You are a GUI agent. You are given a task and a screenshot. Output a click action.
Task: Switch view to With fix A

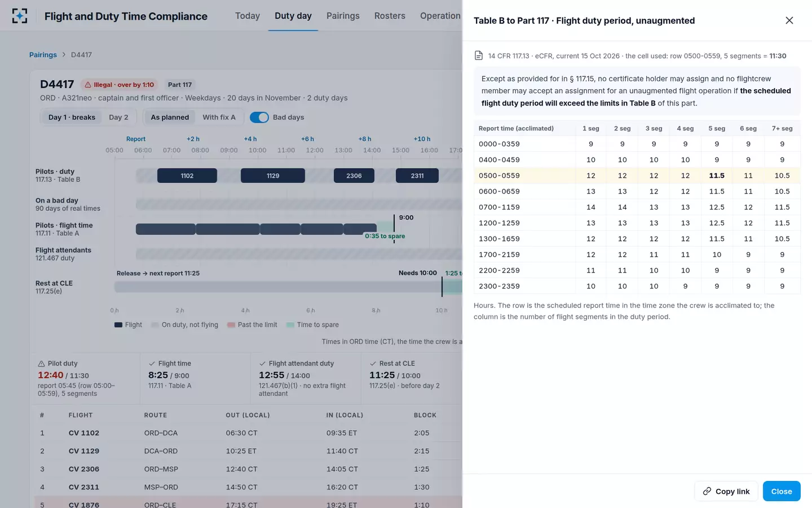coord(219,117)
